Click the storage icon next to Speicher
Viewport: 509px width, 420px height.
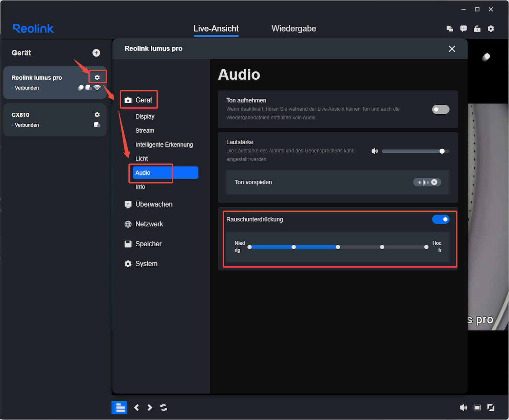click(x=128, y=244)
